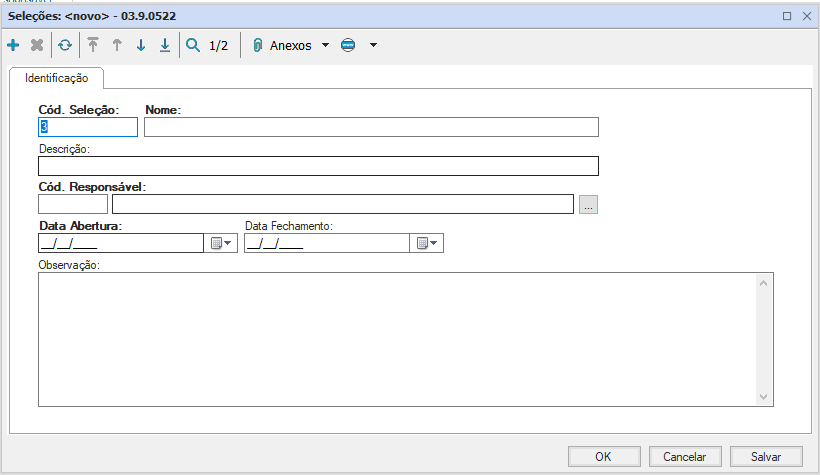The height and width of the screenshot is (475, 820).
Task: Open Cód. Responsável lookup ellipsis button
Action: (588, 205)
